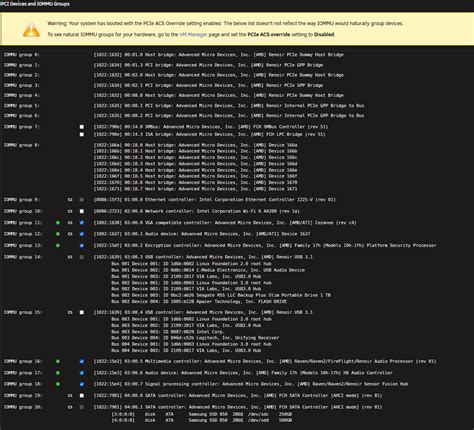Click the bold "Disabled" word in the warning

[x=324, y=34]
